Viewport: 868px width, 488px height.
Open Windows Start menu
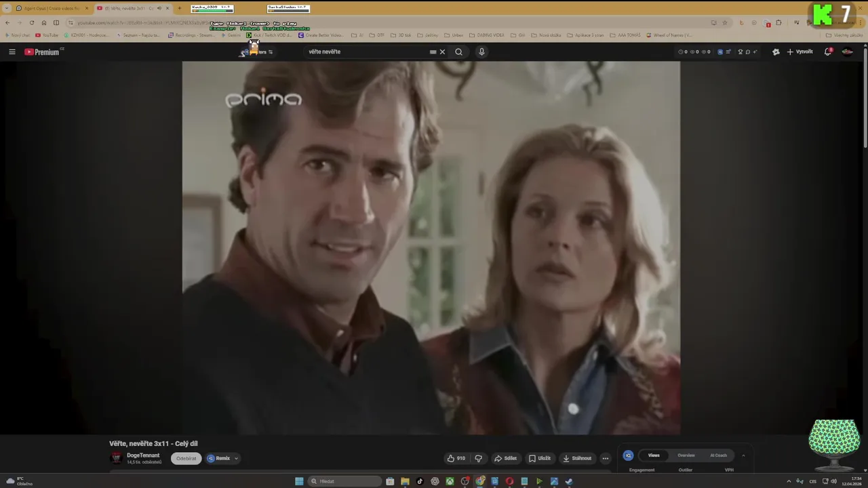(299, 481)
